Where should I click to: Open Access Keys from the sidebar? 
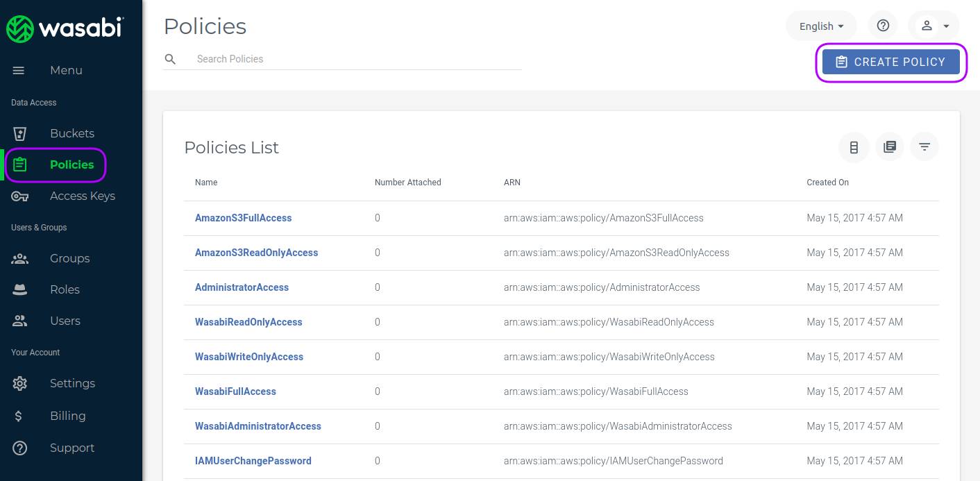tap(82, 196)
